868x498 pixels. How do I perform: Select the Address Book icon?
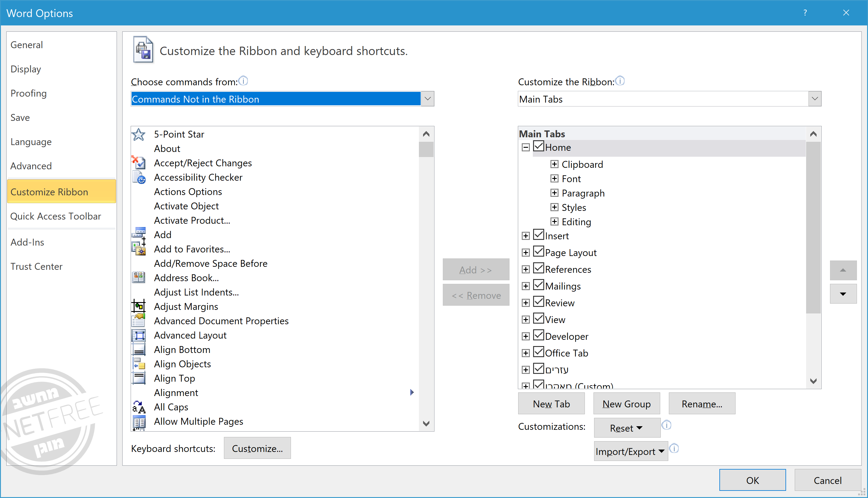pyautogui.click(x=139, y=277)
